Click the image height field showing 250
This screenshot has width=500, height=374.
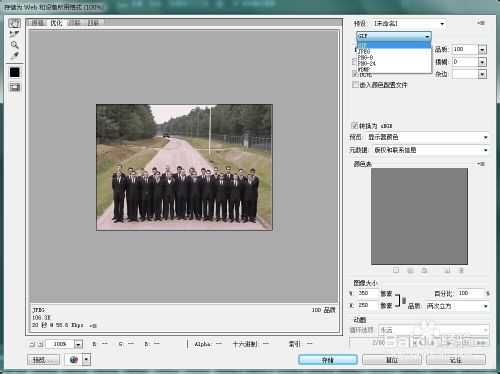click(x=368, y=305)
